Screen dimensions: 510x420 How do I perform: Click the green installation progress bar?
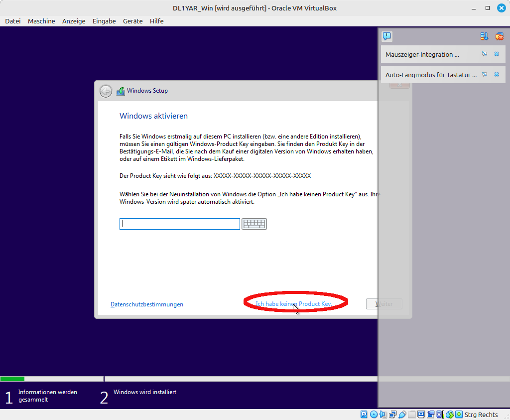click(12, 379)
